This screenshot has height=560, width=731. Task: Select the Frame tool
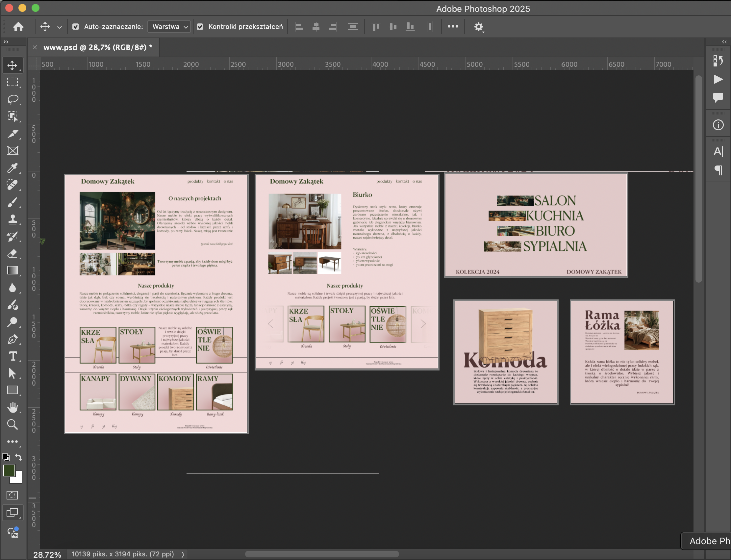point(12,151)
